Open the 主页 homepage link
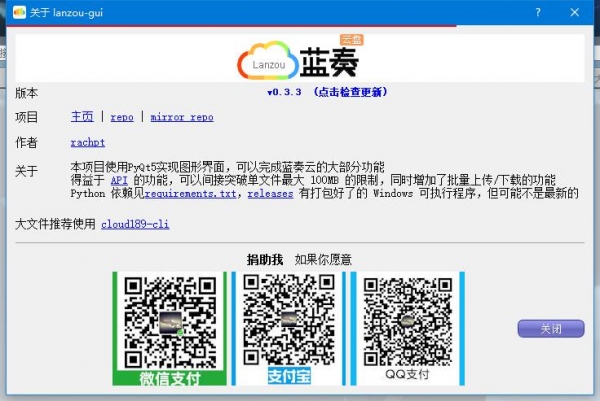 pyautogui.click(x=82, y=116)
